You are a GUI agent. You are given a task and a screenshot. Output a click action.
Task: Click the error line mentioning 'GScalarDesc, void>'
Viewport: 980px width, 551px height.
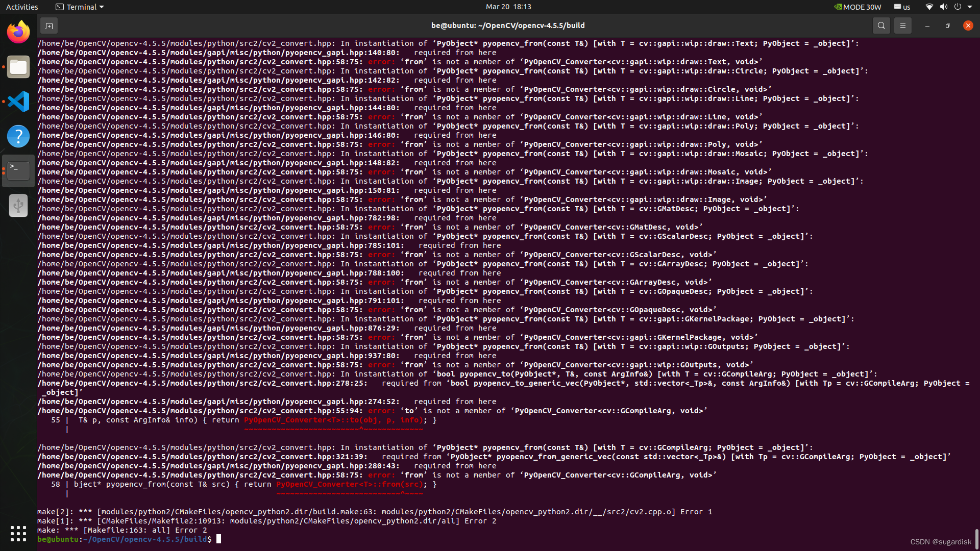coord(377,255)
